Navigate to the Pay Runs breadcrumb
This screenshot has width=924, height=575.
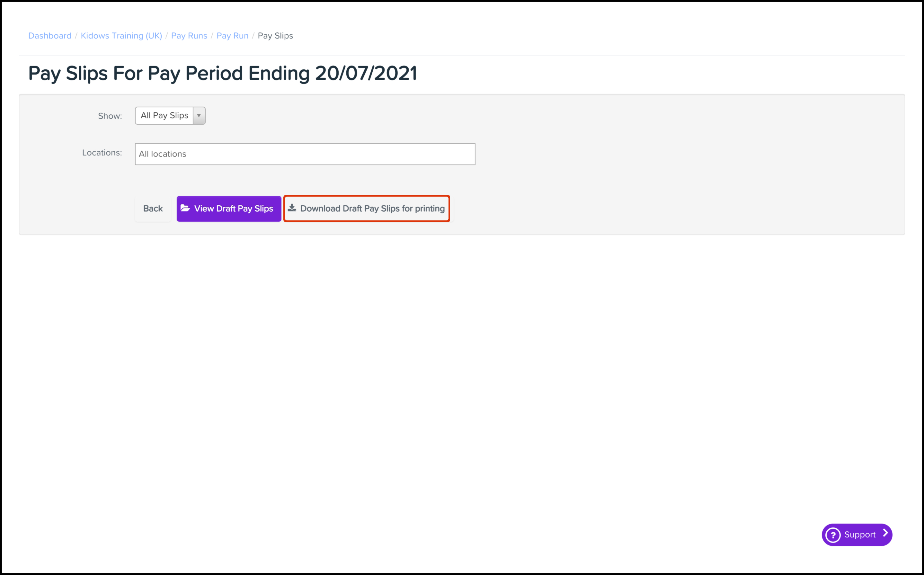click(189, 36)
